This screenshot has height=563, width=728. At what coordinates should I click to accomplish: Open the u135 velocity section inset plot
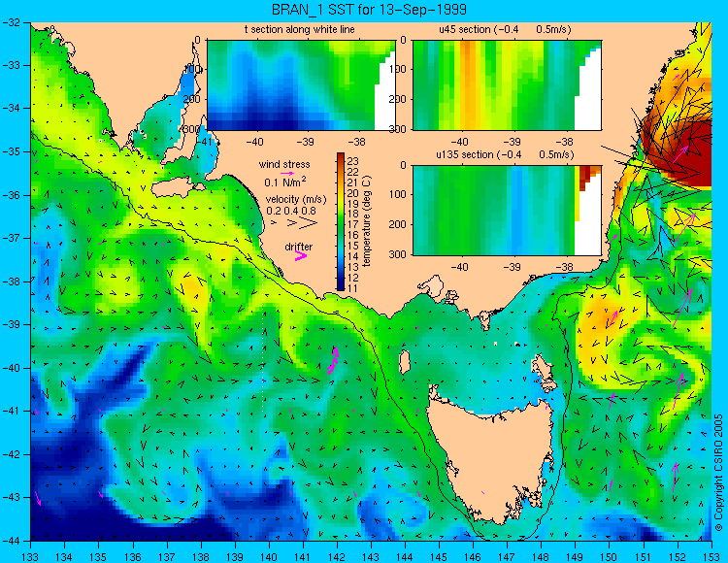pos(507,211)
